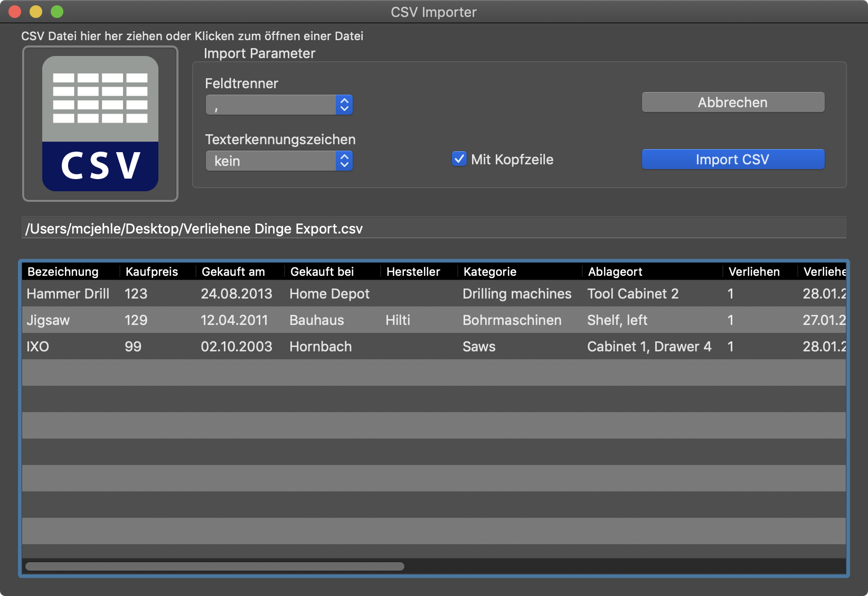
Task: Click the Verliehen value in IXO row
Action: (731, 347)
